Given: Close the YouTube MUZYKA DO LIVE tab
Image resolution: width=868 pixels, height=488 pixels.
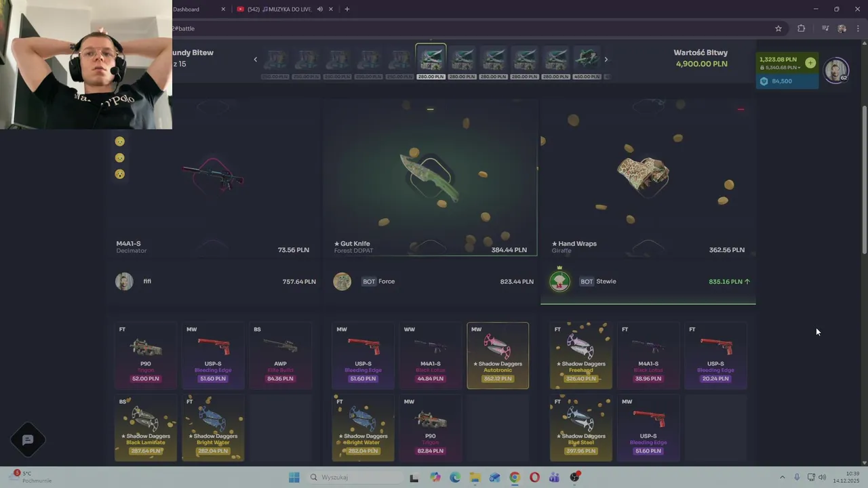Looking at the screenshot, I should [331, 9].
